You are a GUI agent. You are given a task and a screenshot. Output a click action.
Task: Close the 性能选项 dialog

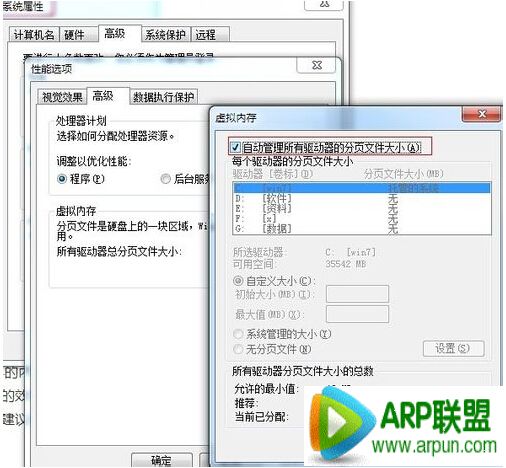point(316,65)
